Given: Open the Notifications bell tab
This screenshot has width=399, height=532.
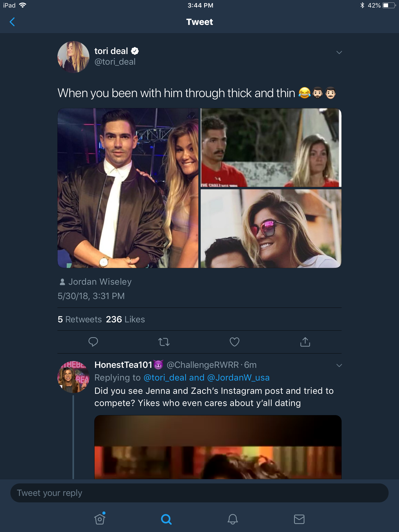Looking at the screenshot, I should pyautogui.click(x=233, y=519).
